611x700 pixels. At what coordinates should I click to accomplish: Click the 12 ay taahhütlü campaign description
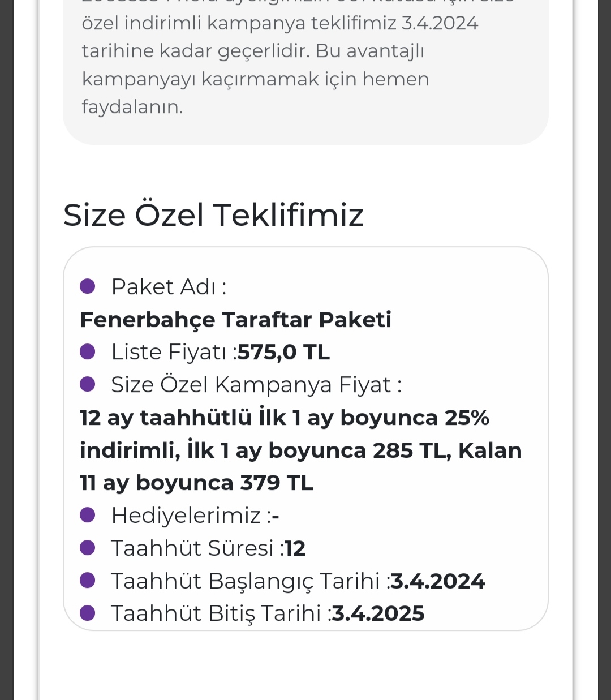click(x=300, y=450)
